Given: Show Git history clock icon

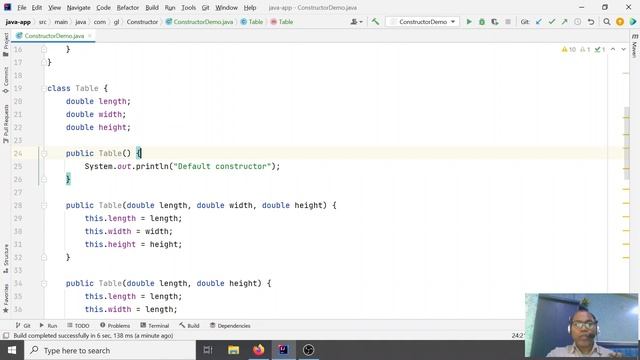Looking at the screenshot, I should point(578,22).
